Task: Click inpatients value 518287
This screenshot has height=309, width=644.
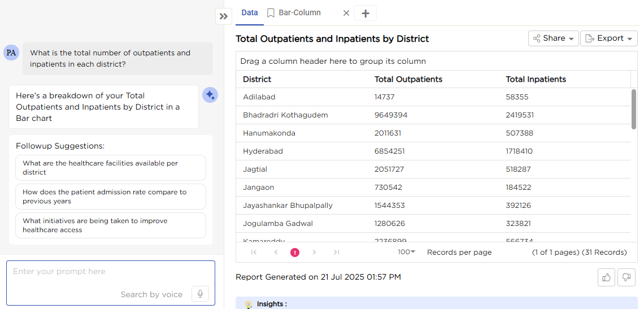Action: pos(519,169)
